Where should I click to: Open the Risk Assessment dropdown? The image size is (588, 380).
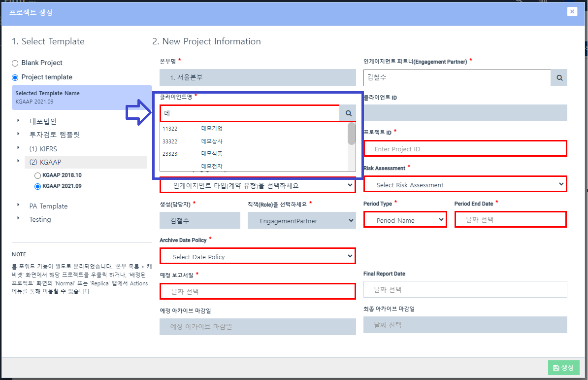(465, 183)
